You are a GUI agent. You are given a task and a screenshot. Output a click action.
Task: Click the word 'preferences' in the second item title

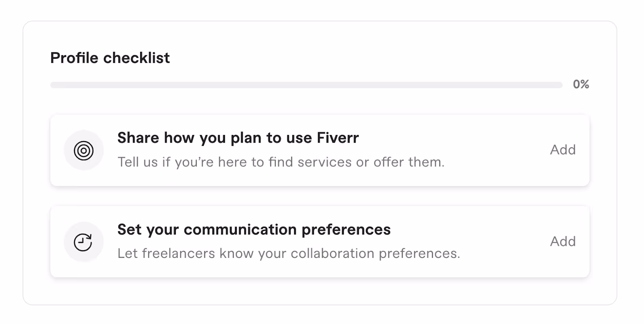tap(346, 230)
